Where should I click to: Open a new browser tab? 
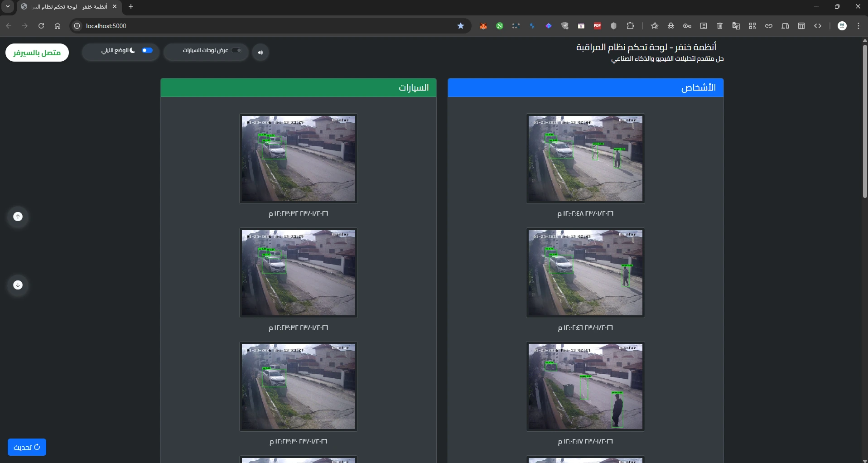[x=131, y=7]
